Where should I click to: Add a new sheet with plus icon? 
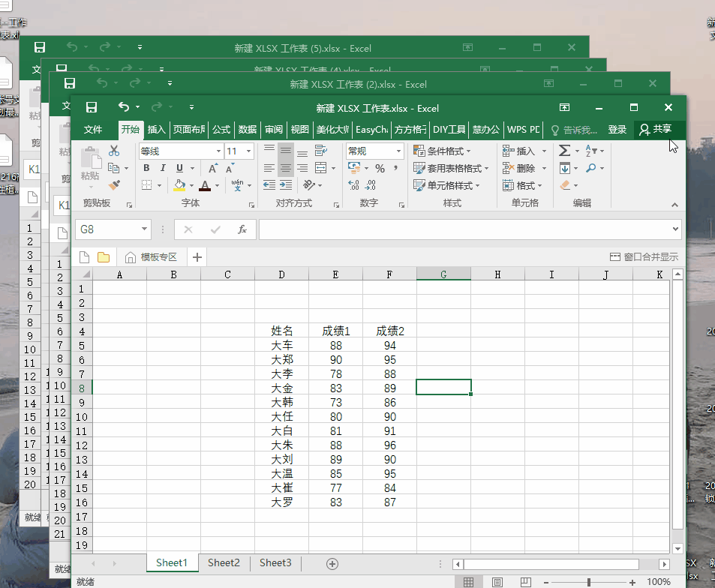coord(332,563)
